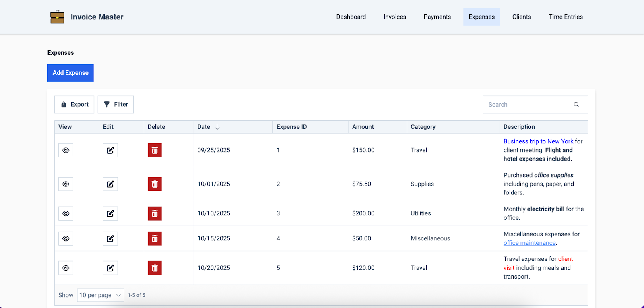
Task: Open the Business trip to New York link
Action: click(x=538, y=141)
